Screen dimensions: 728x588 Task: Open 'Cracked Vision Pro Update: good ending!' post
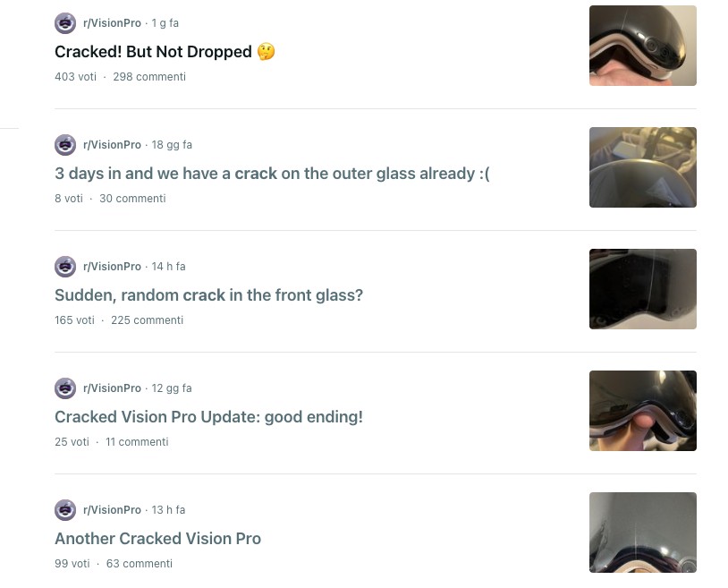[x=209, y=417]
